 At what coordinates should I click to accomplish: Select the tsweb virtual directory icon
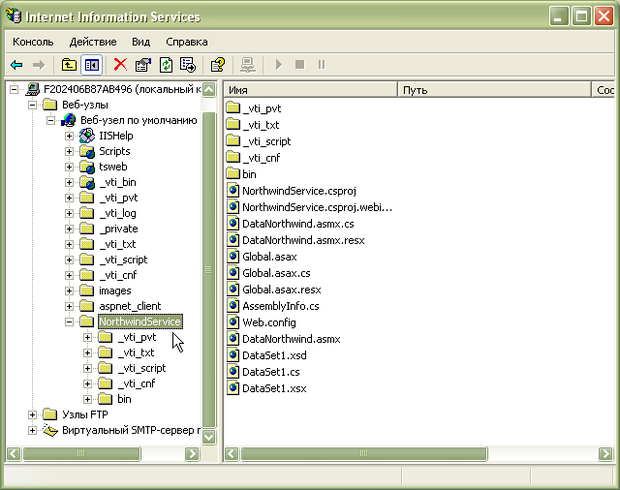tap(87, 166)
